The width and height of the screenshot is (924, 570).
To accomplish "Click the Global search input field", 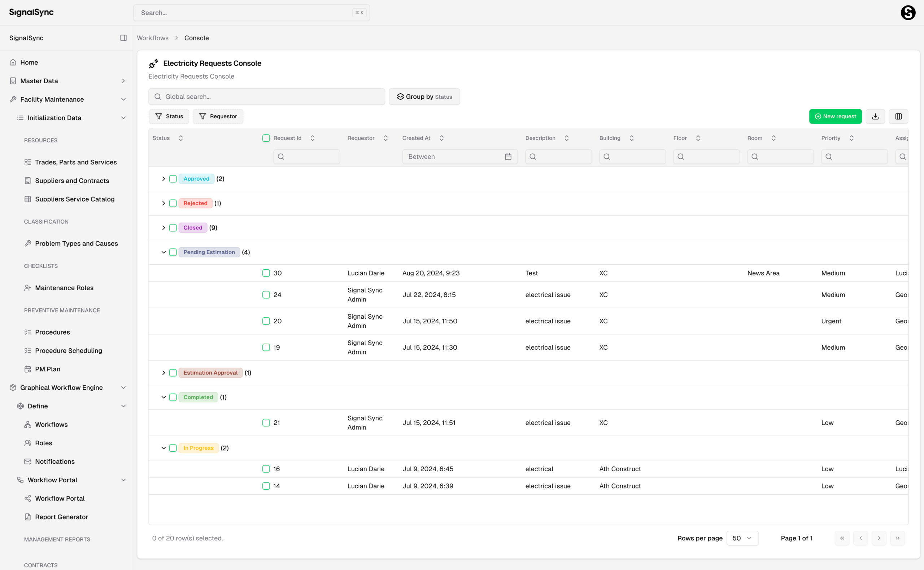I will click(267, 97).
